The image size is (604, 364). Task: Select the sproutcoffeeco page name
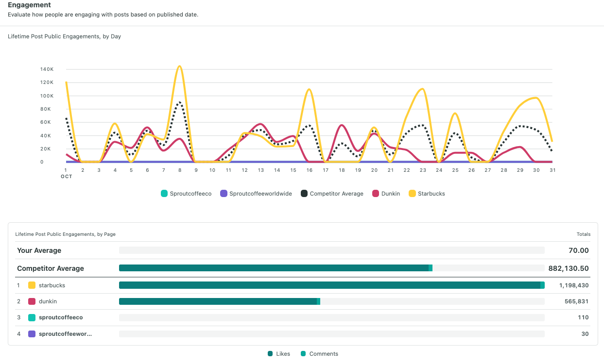(61, 317)
